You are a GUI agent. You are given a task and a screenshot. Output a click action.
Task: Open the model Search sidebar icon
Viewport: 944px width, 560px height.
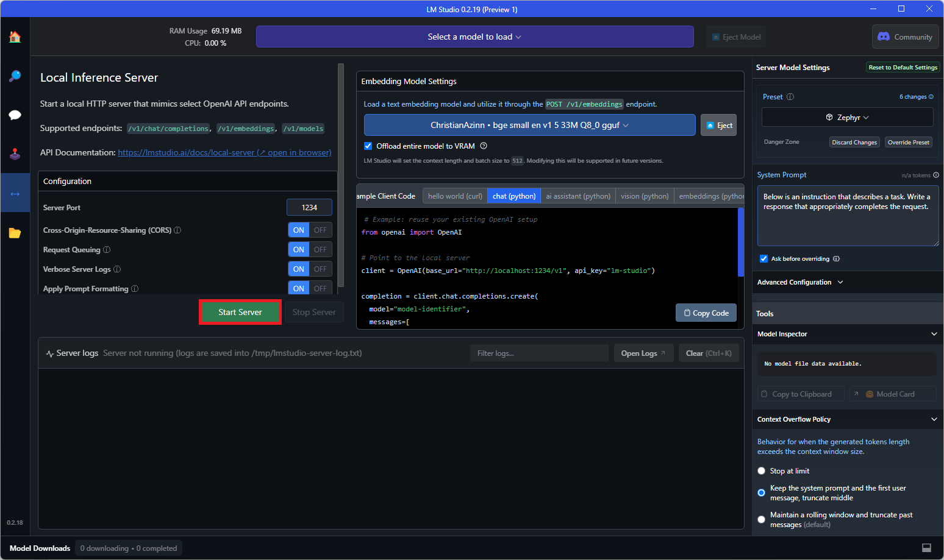(x=15, y=76)
